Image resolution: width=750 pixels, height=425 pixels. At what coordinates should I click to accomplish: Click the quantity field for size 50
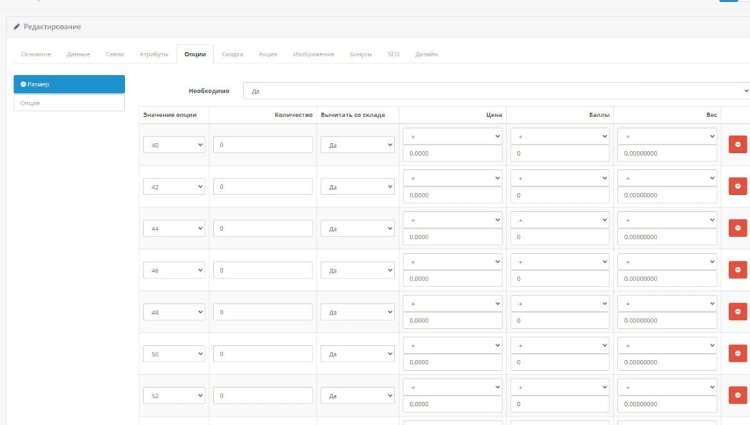click(x=263, y=355)
